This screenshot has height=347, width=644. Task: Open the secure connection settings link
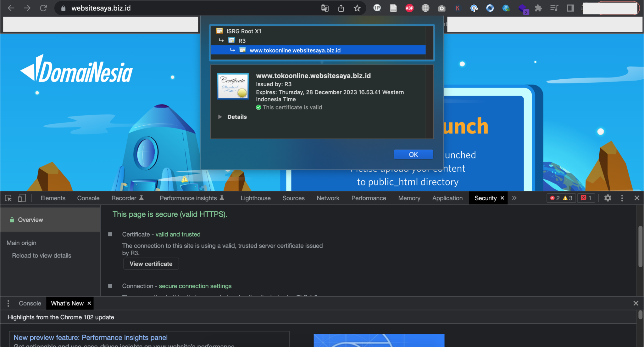(x=195, y=286)
